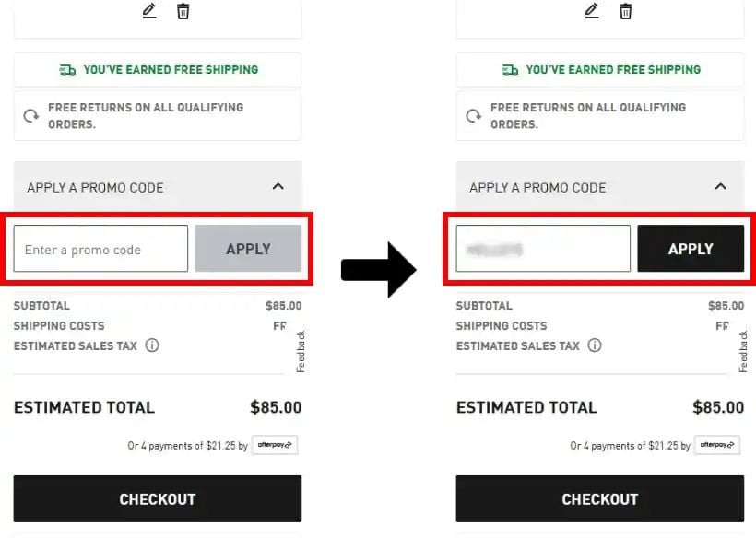Open sales tax info icon in right panel
Viewport: 756px width, 538px height.
pos(595,345)
